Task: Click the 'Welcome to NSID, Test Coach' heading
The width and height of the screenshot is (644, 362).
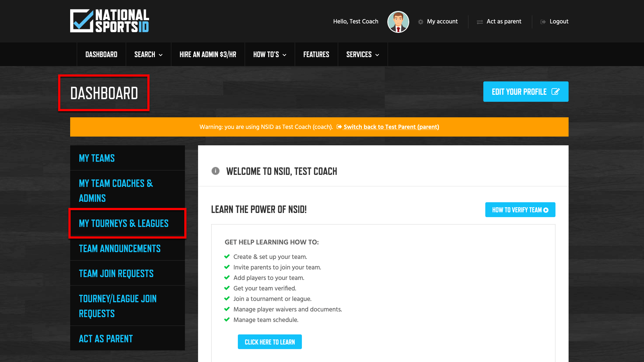Action: coord(282,171)
